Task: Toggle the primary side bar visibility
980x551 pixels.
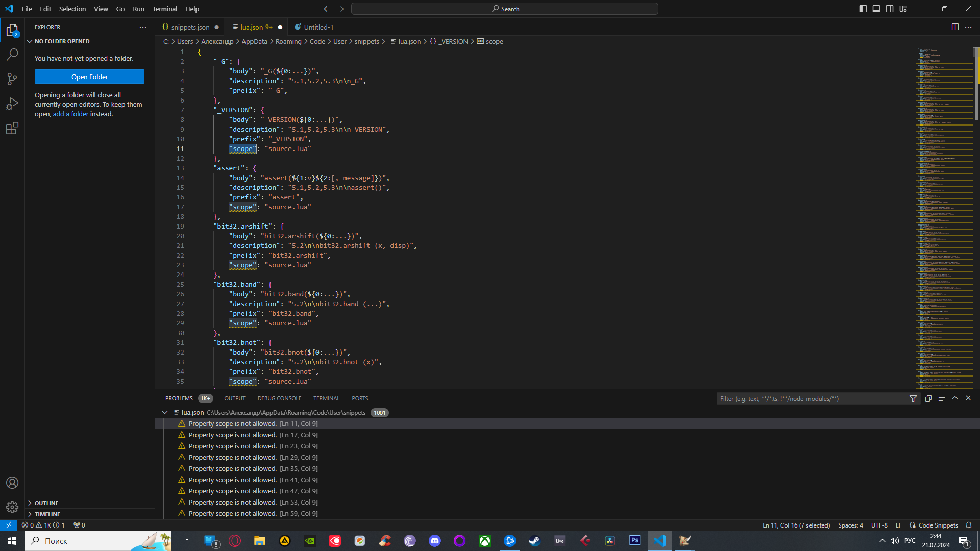Action: (863, 9)
